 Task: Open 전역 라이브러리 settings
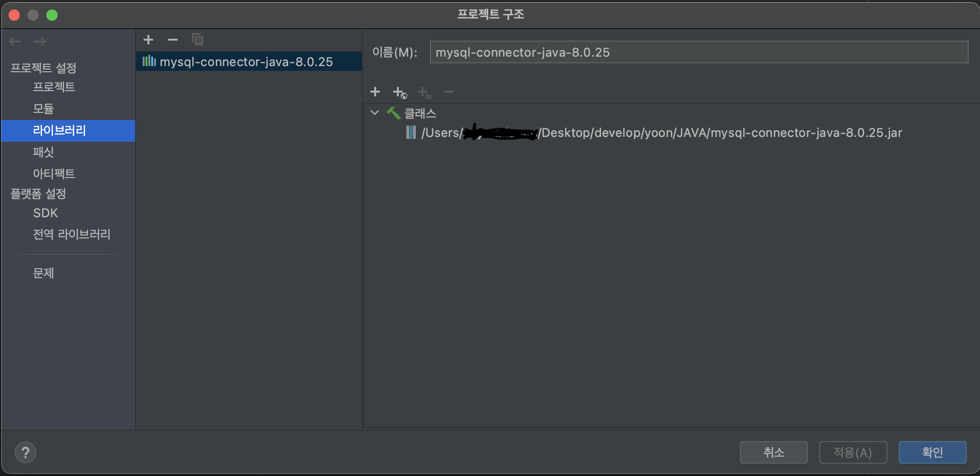(x=71, y=234)
